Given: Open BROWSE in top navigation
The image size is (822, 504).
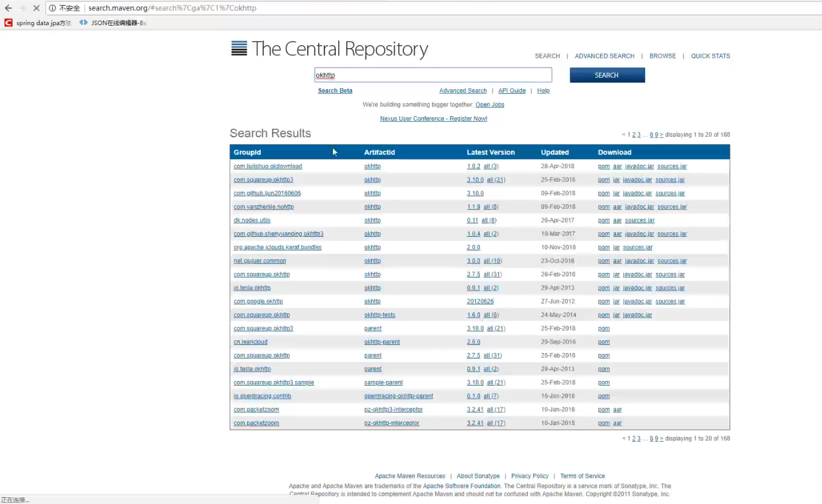Looking at the screenshot, I should click(x=662, y=56).
